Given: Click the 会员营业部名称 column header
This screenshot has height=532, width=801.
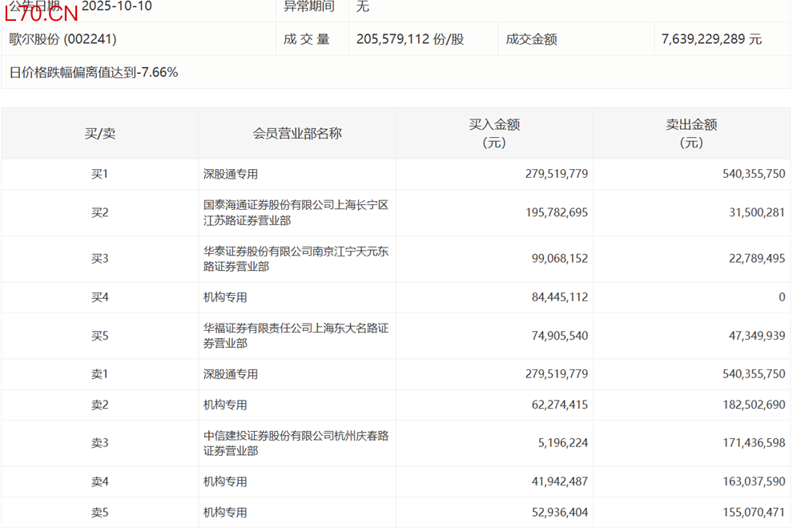Looking at the screenshot, I should (297, 133).
